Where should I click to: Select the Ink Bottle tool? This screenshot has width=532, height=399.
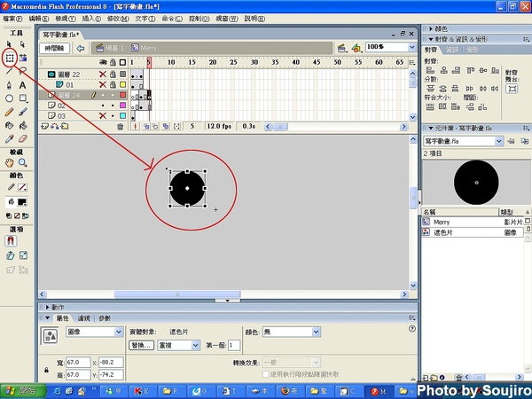(9, 126)
